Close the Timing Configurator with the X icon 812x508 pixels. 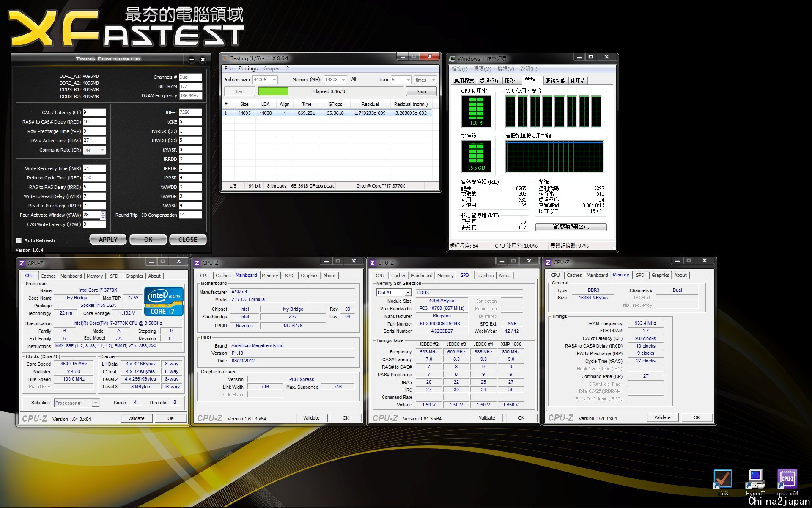pos(203,60)
